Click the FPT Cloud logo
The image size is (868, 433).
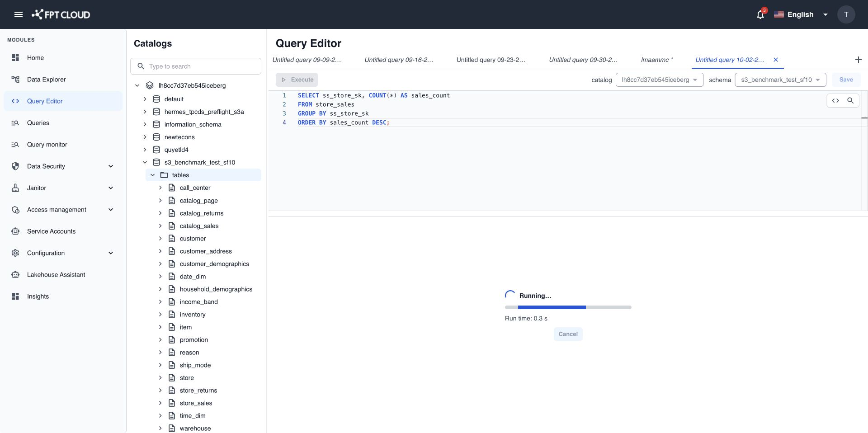(x=61, y=14)
